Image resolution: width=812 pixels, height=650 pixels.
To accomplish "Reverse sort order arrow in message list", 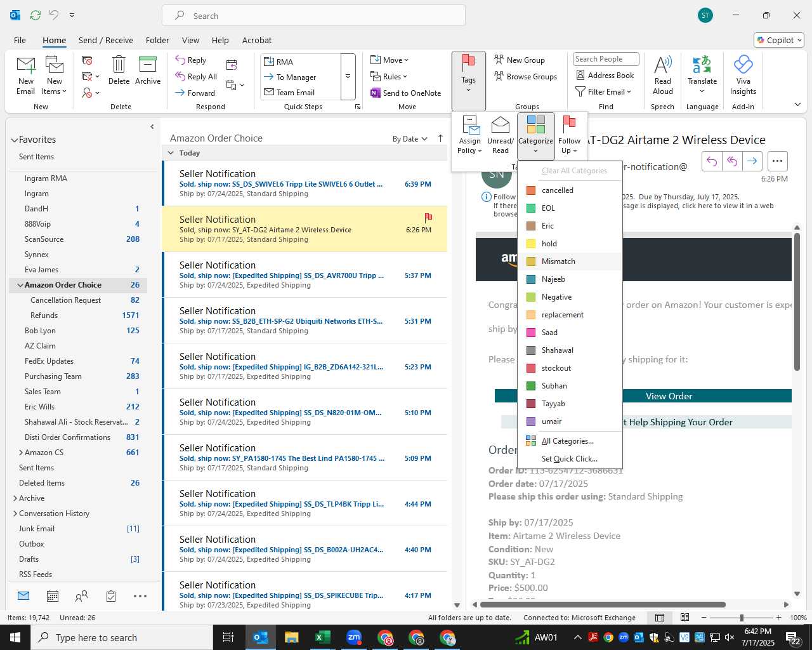I will point(441,138).
